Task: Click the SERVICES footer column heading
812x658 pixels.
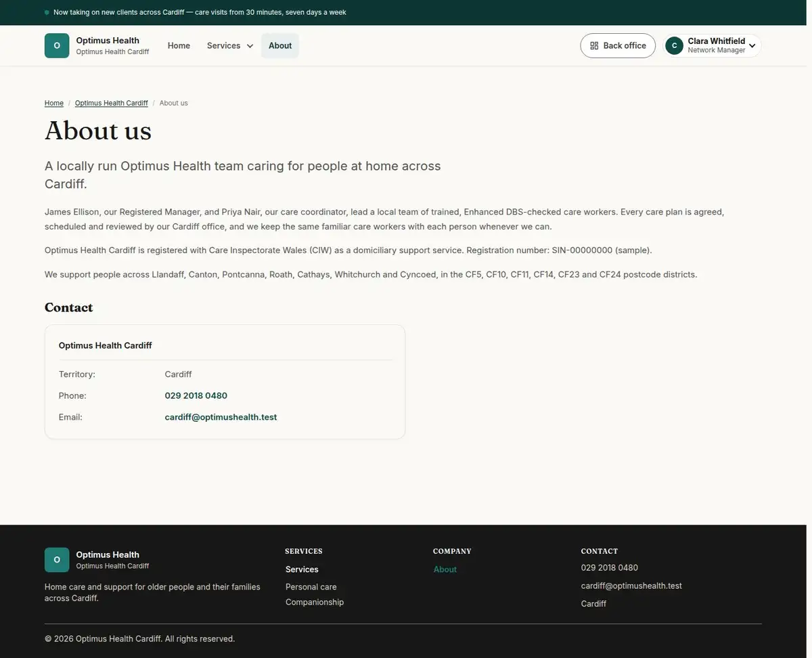Action: 304,551
